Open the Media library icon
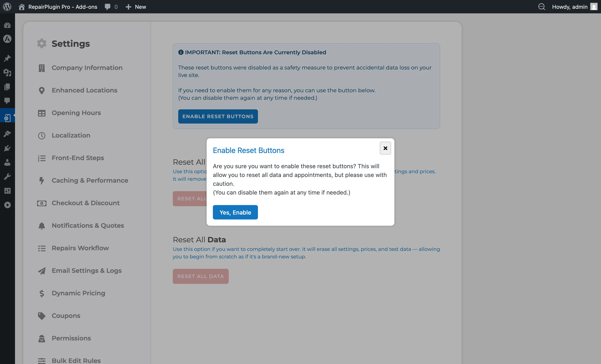 point(7,73)
